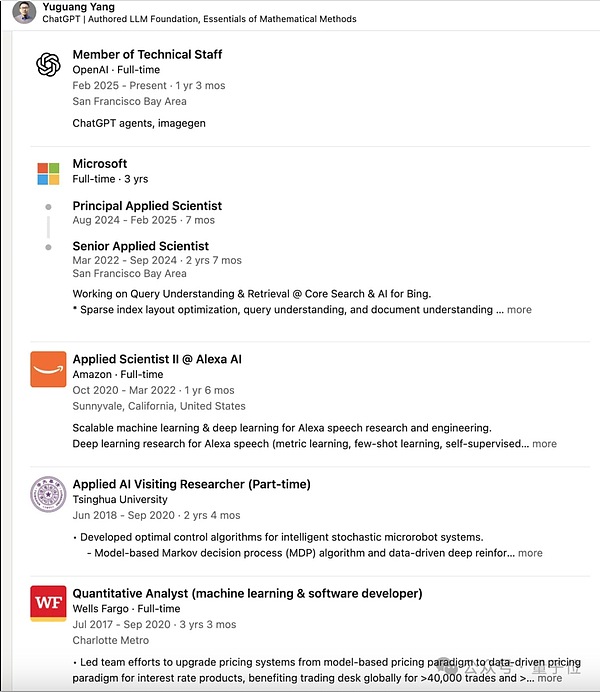Show more of Tsinghua researcher description

tap(530, 552)
